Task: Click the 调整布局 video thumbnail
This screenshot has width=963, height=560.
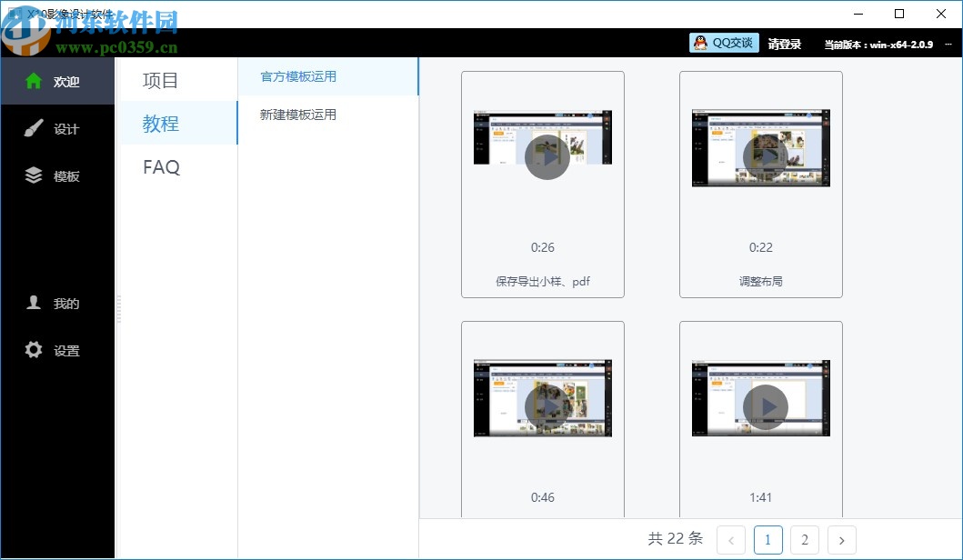Action: click(761, 147)
